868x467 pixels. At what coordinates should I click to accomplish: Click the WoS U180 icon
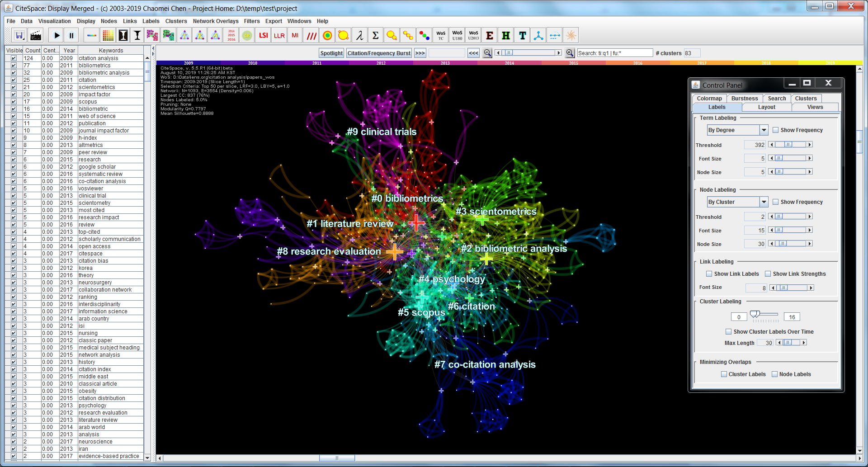click(457, 35)
